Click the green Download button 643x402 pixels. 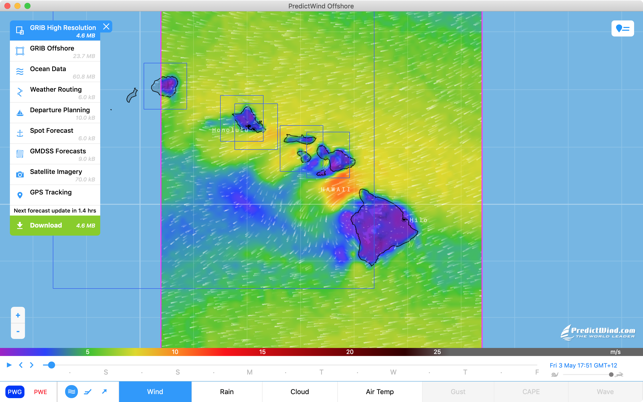(x=55, y=225)
